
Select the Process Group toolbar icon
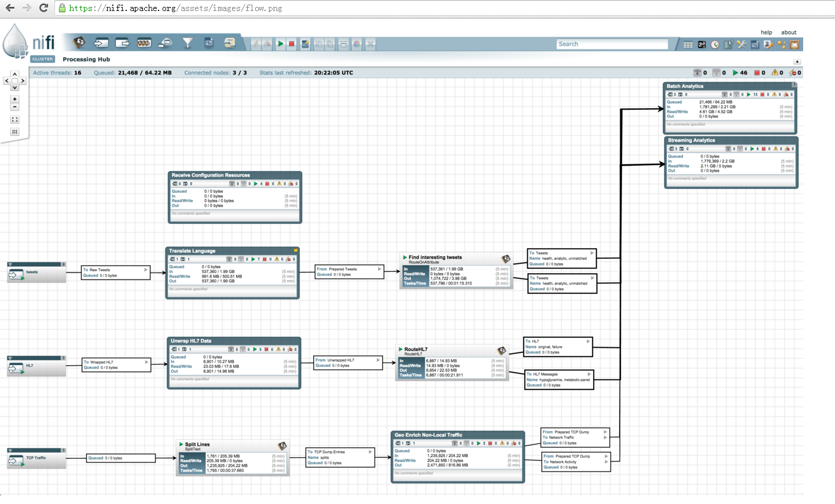tap(144, 43)
